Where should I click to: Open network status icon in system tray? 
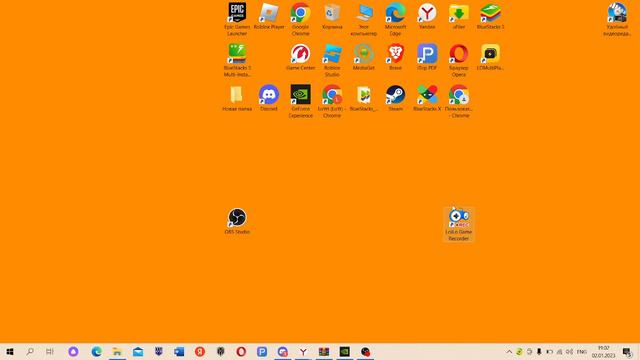[x=559, y=352]
